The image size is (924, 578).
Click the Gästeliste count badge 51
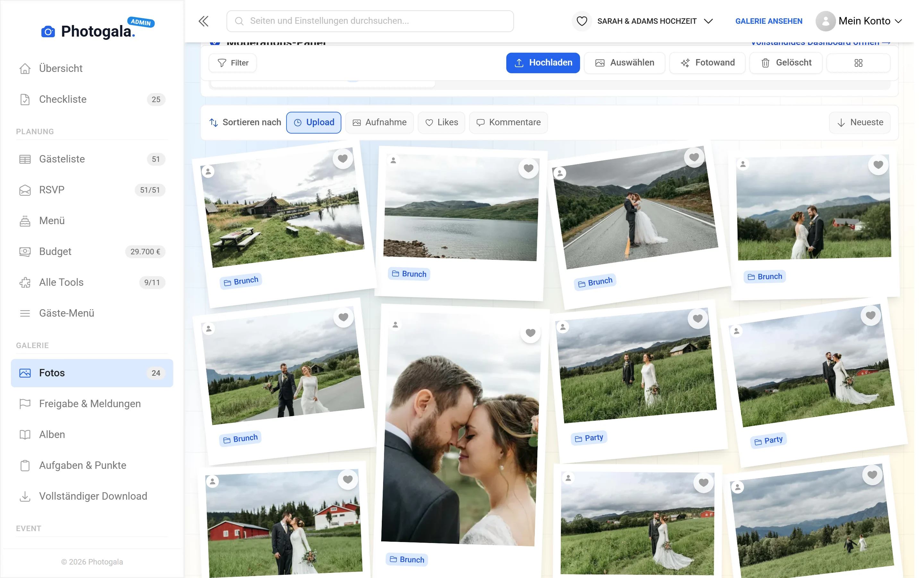[156, 159]
